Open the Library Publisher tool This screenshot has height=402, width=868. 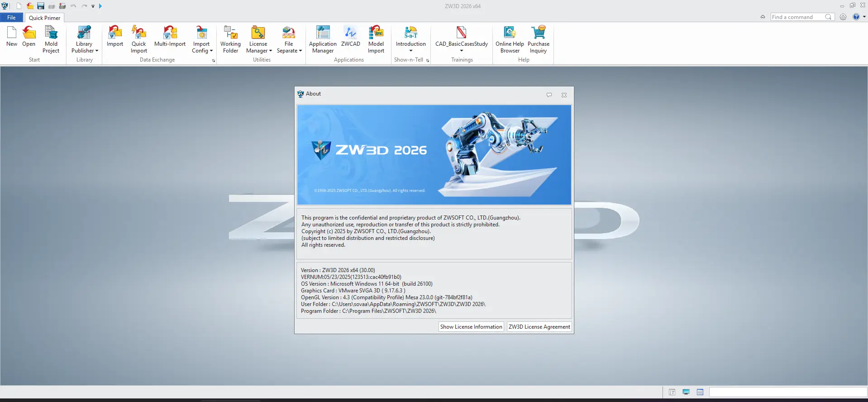pos(84,39)
